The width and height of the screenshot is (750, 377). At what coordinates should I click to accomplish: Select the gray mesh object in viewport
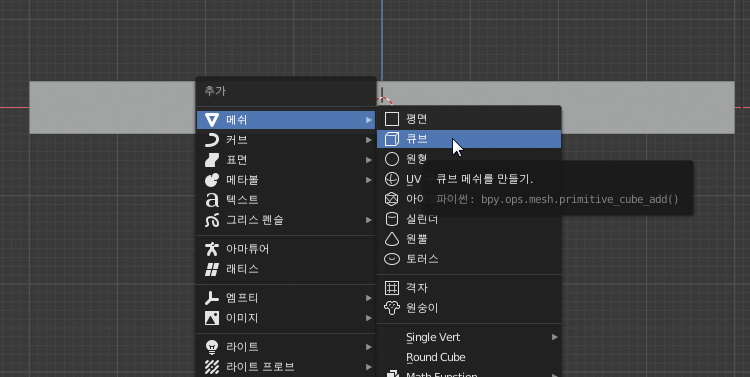pos(112,107)
